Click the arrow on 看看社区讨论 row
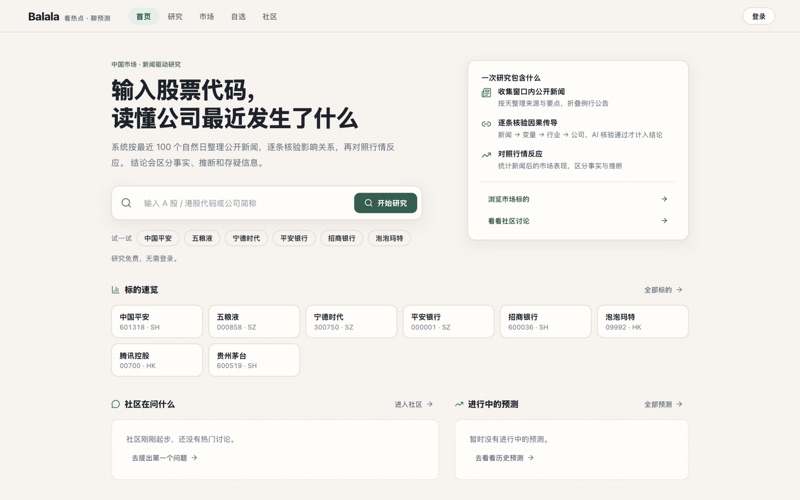 [664, 221]
